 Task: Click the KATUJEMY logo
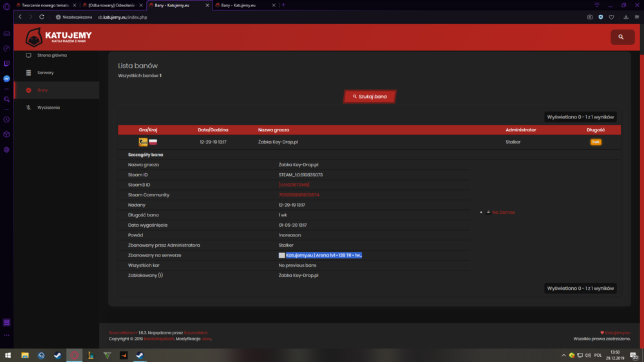tap(59, 37)
